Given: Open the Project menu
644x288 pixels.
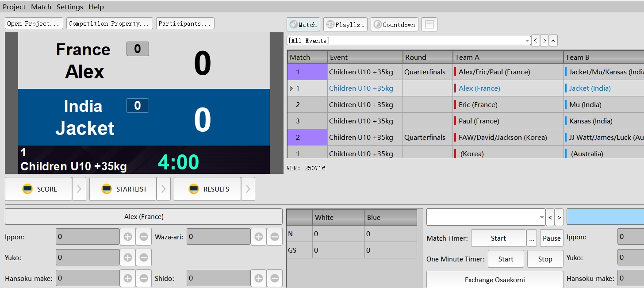Looking at the screenshot, I should [x=14, y=7].
